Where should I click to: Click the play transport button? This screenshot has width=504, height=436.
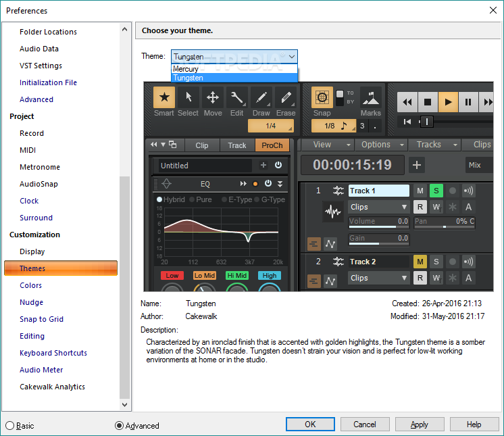(x=448, y=102)
